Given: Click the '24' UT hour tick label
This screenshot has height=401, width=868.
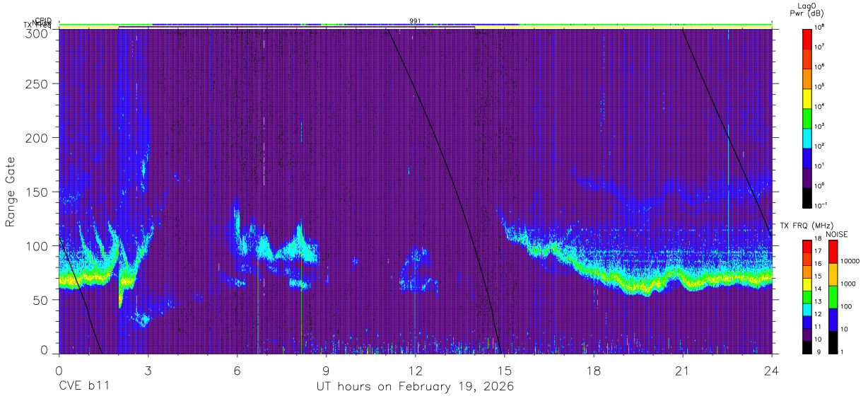Looking at the screenshot, I should tap(772, 371).
